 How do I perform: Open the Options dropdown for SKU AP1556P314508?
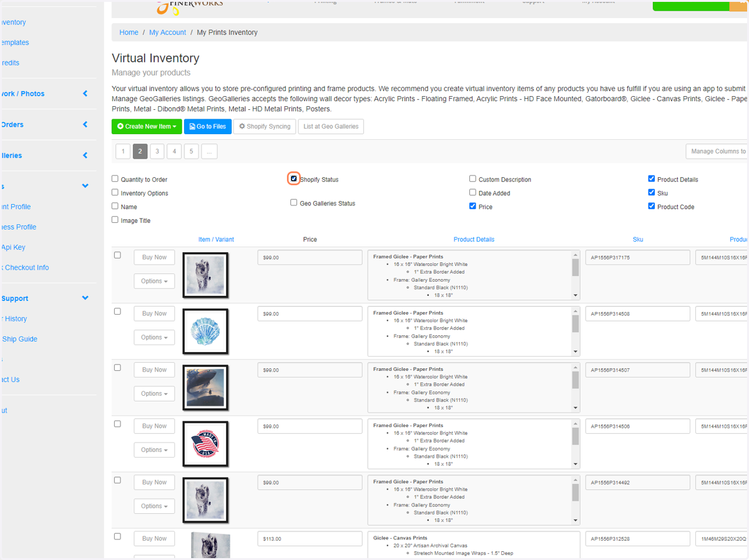point(154,337)
